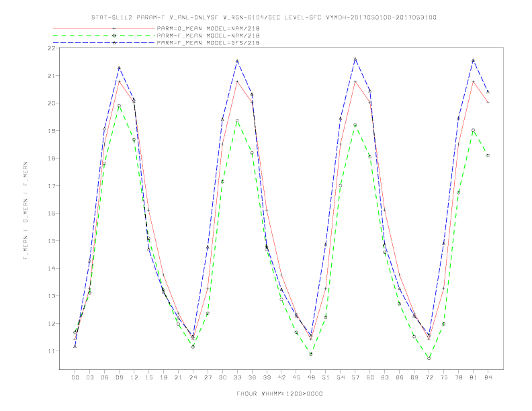Select the green legend entry PARM=F_MEAN MODEL=NAM/218

click(208, 36)
